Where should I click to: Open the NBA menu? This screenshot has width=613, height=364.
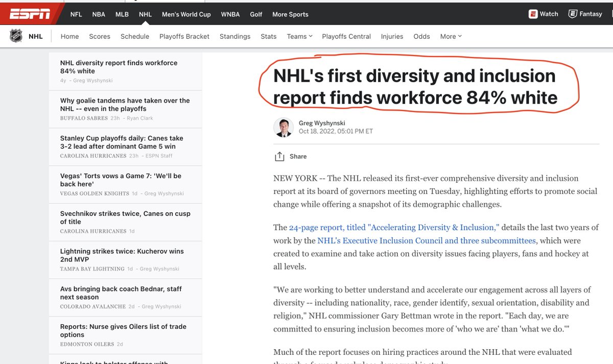pos(99,14)
